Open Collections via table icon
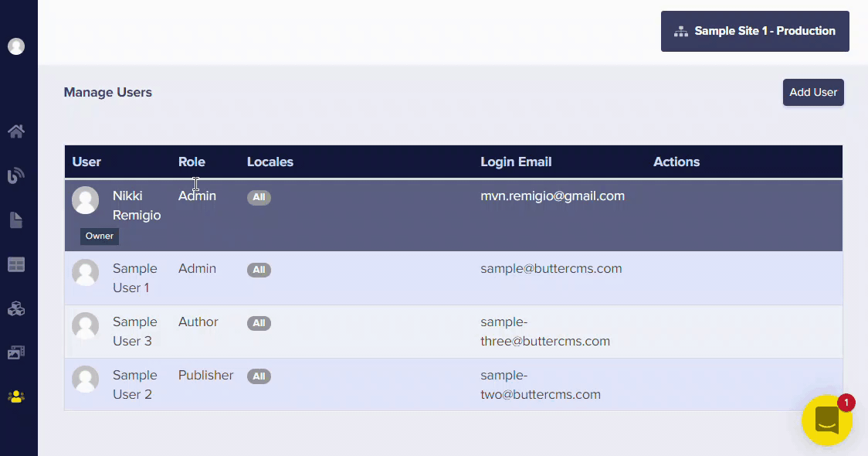 (x=16, y=264)
